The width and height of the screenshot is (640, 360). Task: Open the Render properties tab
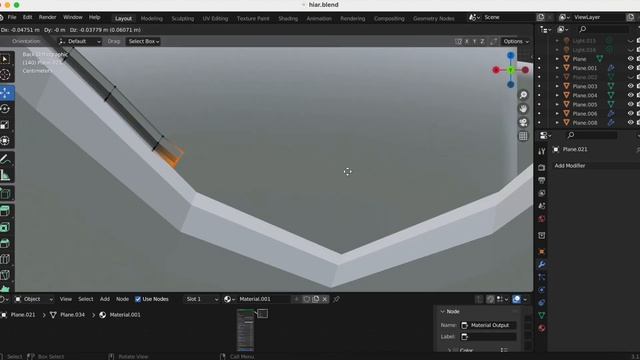pos(542,168)
